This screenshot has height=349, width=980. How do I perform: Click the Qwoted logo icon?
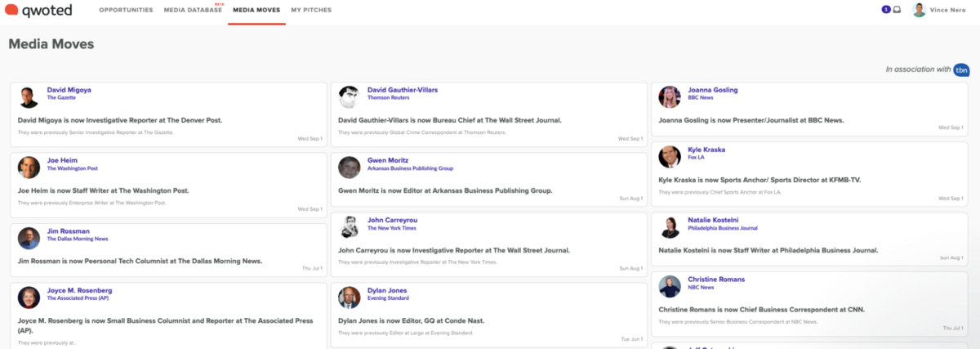tap(11, 11)
